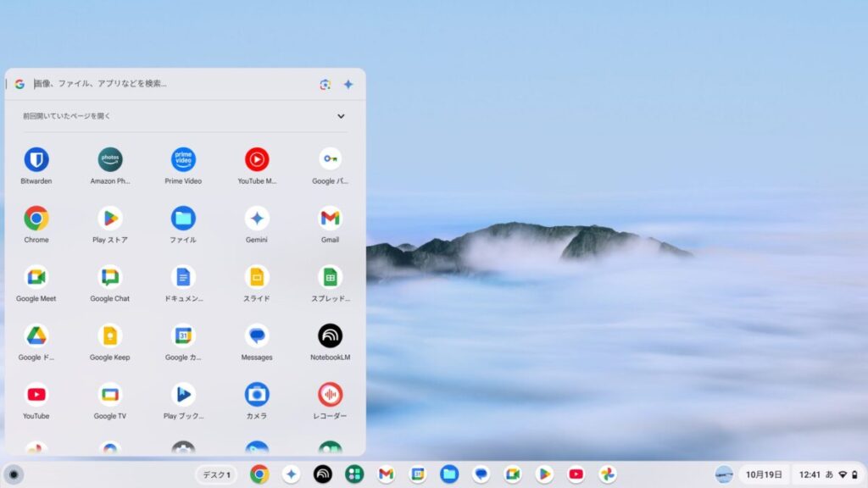Click the launcher search input field
This screenshot has width=868, height=488.
point(170,84)
